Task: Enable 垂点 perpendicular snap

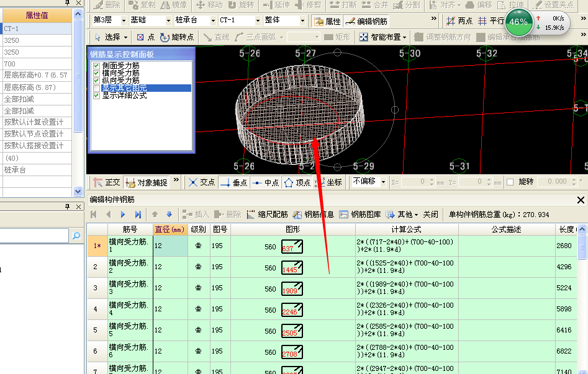Action: (233, 182)
